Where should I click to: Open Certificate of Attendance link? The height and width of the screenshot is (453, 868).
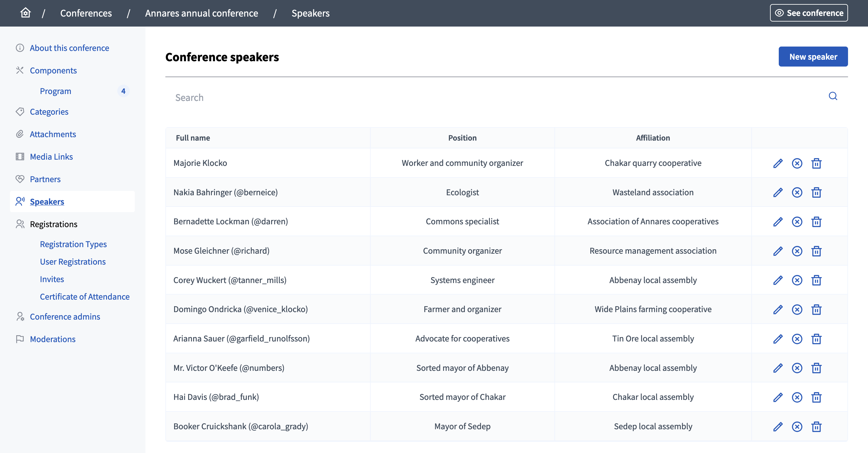[x=85, y=296]
